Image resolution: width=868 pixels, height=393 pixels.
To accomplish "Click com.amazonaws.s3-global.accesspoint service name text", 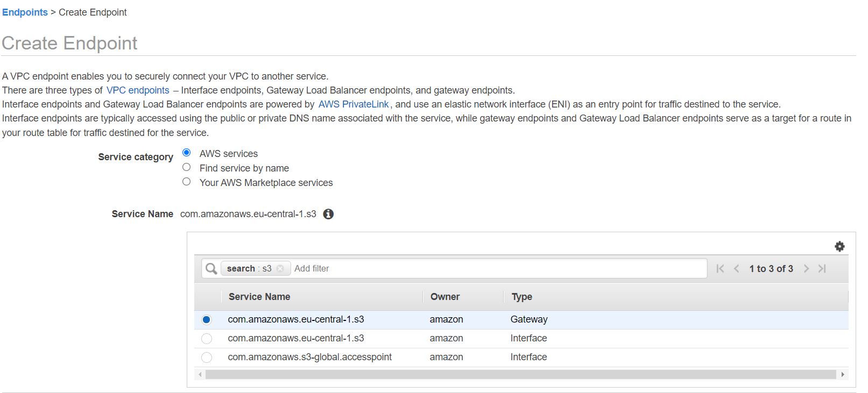I will tap(310, 357).
